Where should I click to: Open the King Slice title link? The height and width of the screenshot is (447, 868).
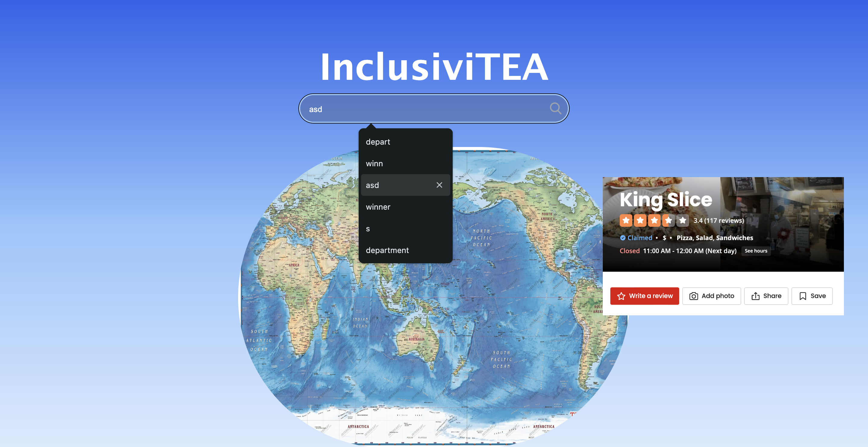665,199
